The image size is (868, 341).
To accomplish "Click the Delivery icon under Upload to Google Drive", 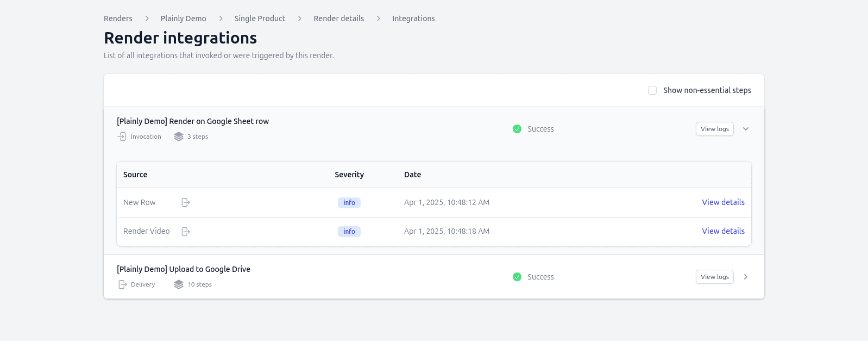I will pos(122,284).
